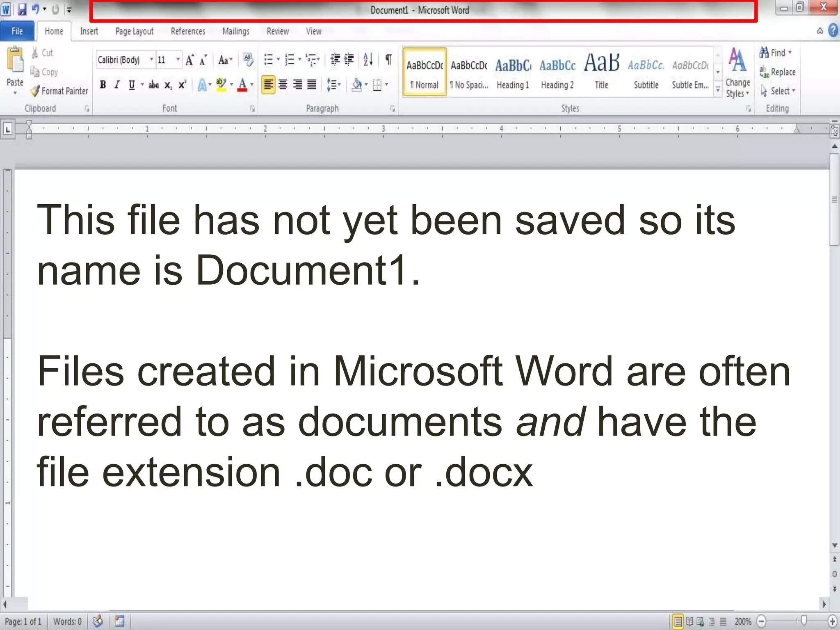The height and width of the screenshot is (630, 840).
Task: Click the Subscript icon
Action: [168, 85]
